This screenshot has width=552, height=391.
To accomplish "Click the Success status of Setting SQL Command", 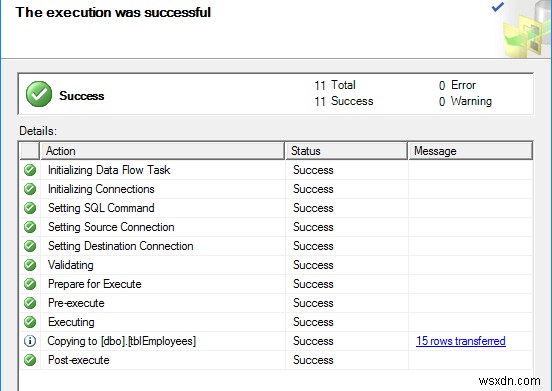I will [x=313, y=208].
